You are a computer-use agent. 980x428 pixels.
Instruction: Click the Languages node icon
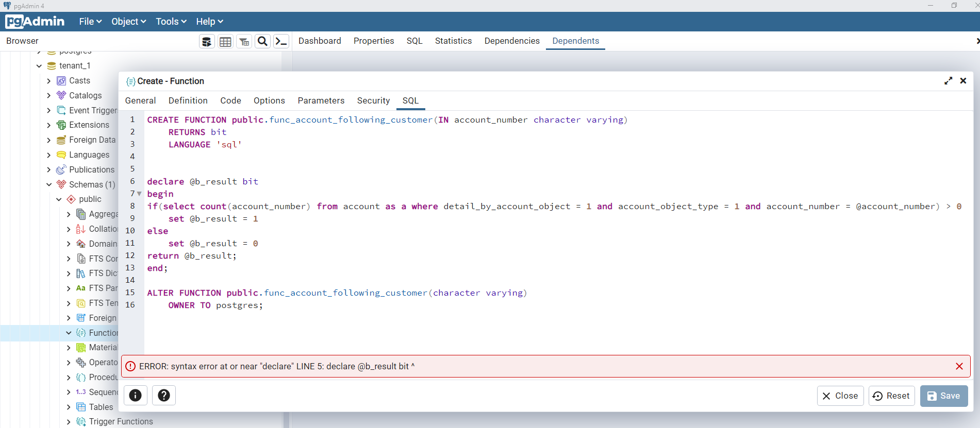tap(61, 155)
